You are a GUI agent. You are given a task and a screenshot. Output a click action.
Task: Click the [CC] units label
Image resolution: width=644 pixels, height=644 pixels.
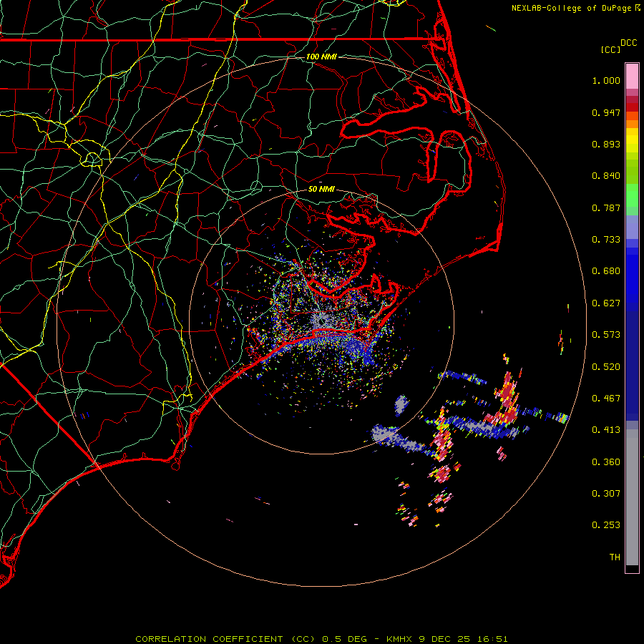(610, 49)
